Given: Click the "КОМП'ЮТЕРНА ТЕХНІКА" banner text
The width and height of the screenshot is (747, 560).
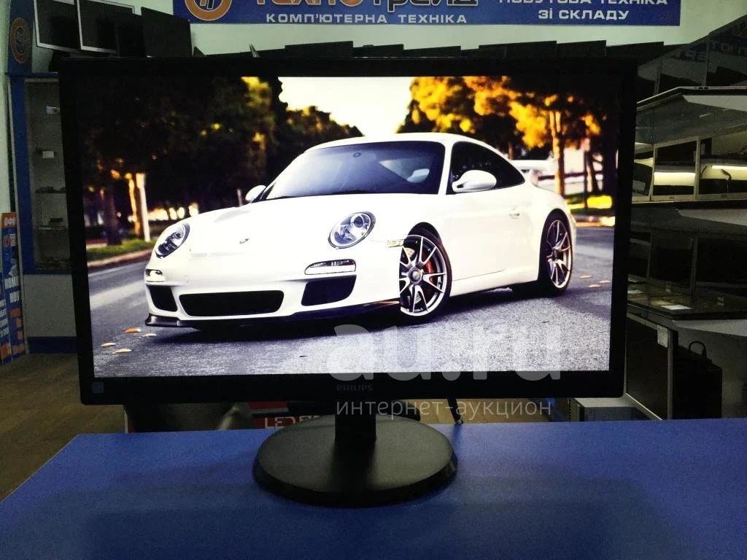Looking at the screenshot, I should 366,18.
